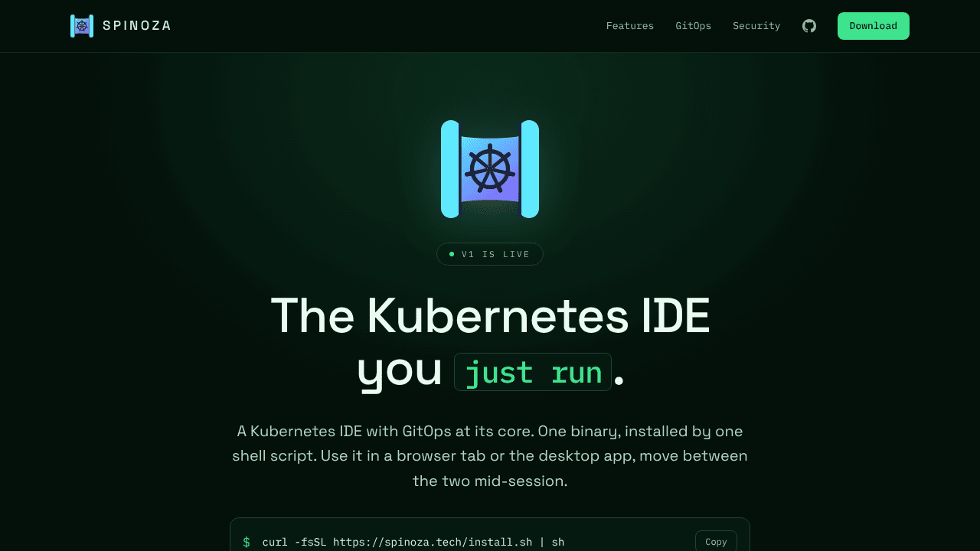Click the SPINOZA brand name
The height and width of the screenshot is (551, 980).
(137, 26)
